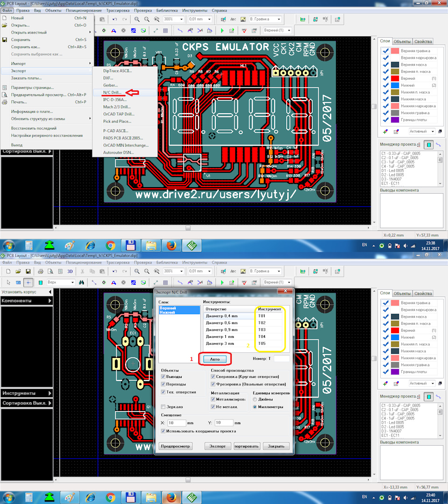Image resolution: width=448 pixels, height=504 pixels.
Task: Click the Measure tool icon in the lower window
Action: pyautogui.click(x=155, y=282)
